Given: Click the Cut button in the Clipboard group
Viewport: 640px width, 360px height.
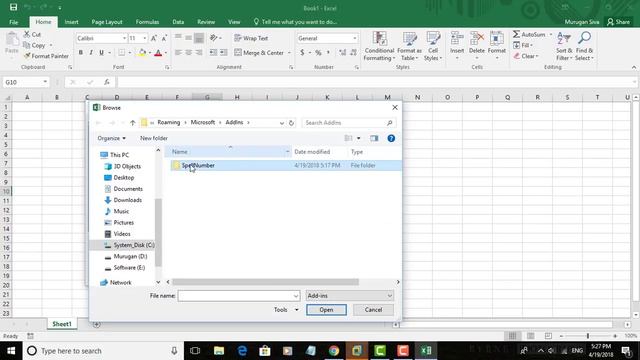Looking at the screenshot, I should pos(32,34).
